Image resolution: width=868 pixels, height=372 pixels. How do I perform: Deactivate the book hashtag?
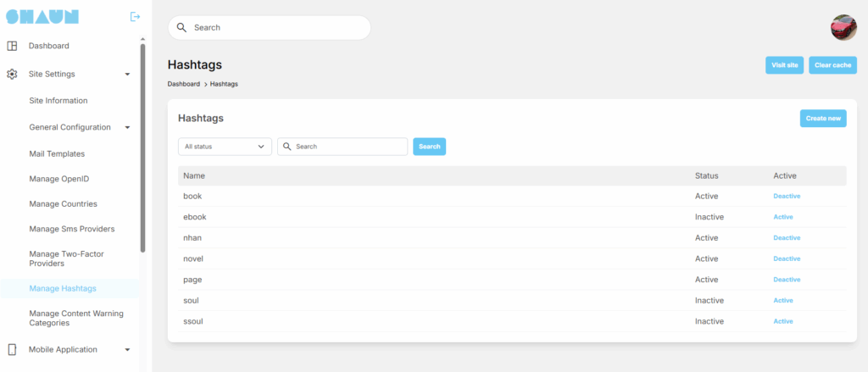coord(786,196)
